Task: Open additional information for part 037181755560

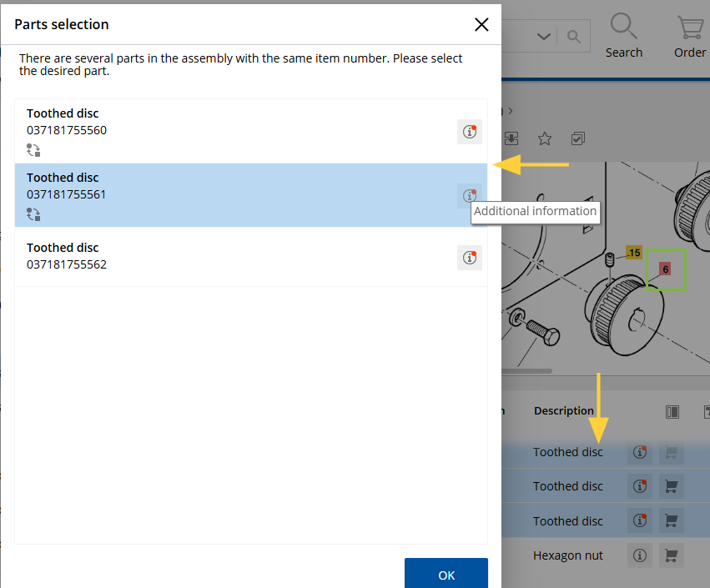Action: point(470,132)
